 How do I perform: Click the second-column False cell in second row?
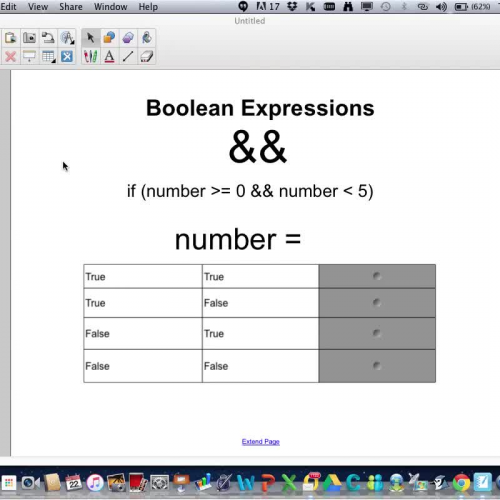pyautogui.click(x=260, y=303)
